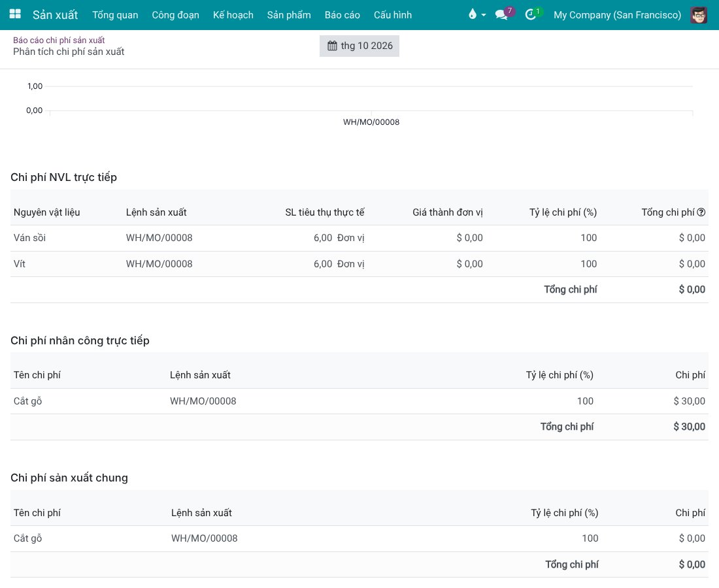The height and width of the screenshot is (588, 719).
Task: Click the Sản xuất app title
Action: (55, 14)
